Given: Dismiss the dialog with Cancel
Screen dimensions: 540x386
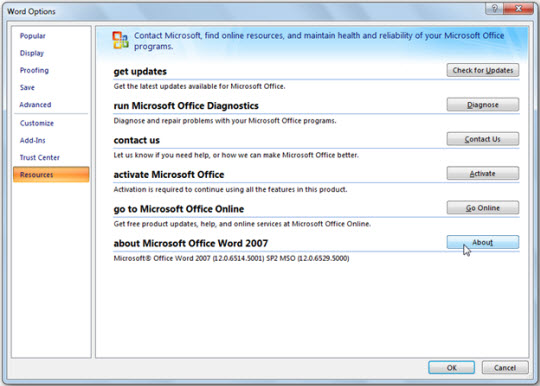Looking at the screenshot, I should pyautogui.click(x=505, y=368).
